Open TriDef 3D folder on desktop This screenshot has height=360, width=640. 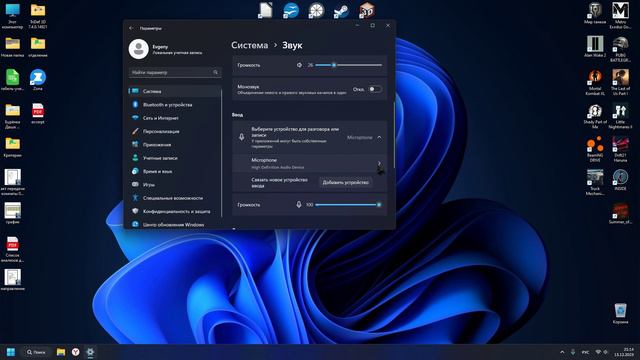tap(38, 16)
